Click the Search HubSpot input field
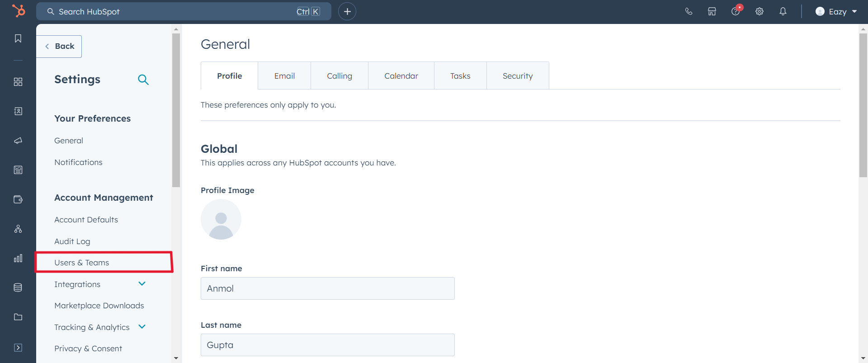The image size is (868, 363). pos(184,11)
